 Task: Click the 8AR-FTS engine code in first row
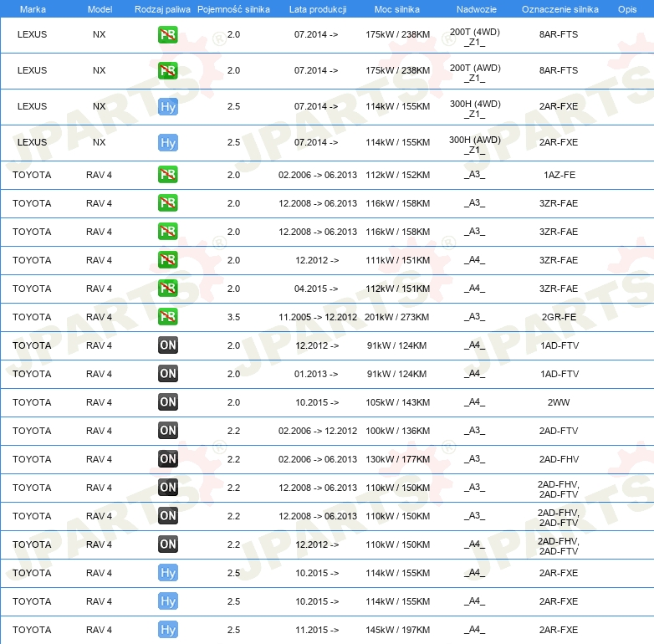pos(559,34)
